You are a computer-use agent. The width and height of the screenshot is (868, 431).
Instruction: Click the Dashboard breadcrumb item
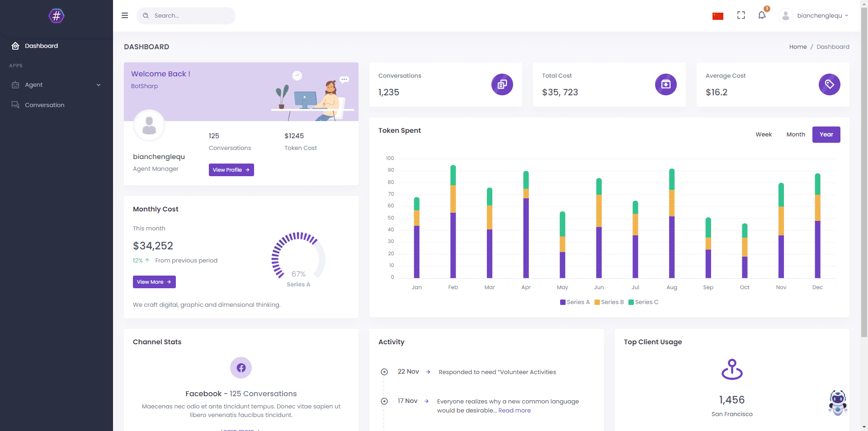click(x=833, y=47)
